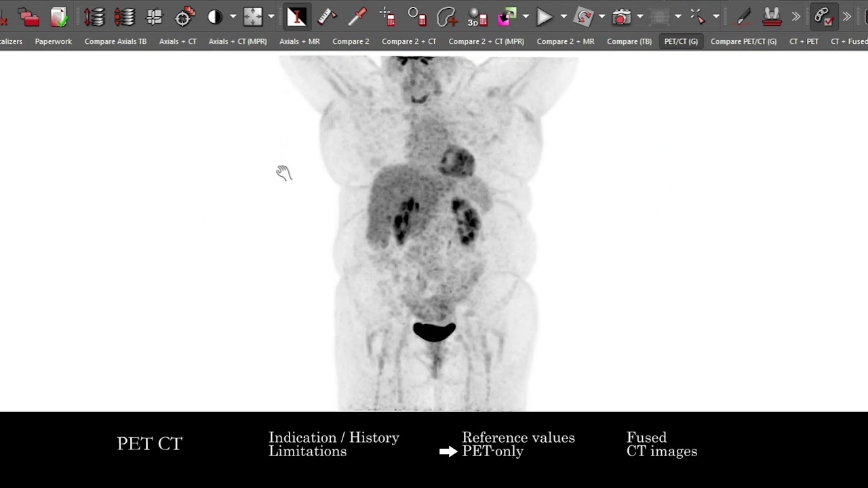Open the camera capture dropdown arrow

point(639,17)
